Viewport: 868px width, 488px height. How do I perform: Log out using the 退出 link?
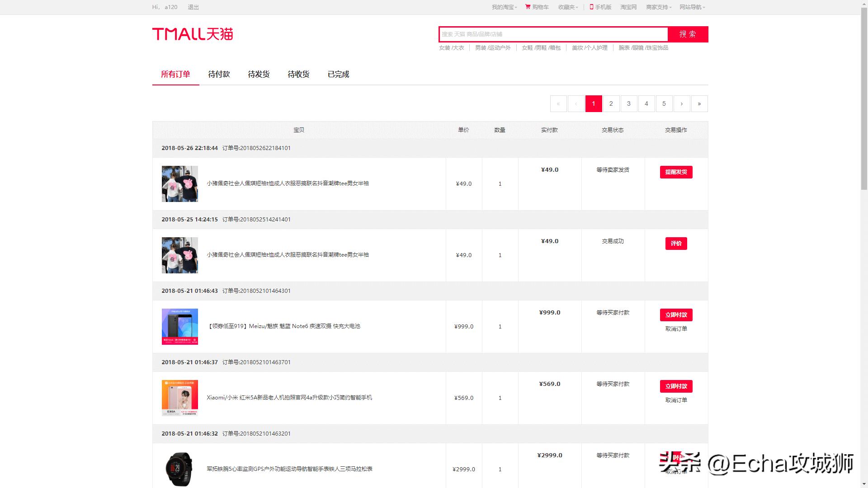click(x=193, y=7)
